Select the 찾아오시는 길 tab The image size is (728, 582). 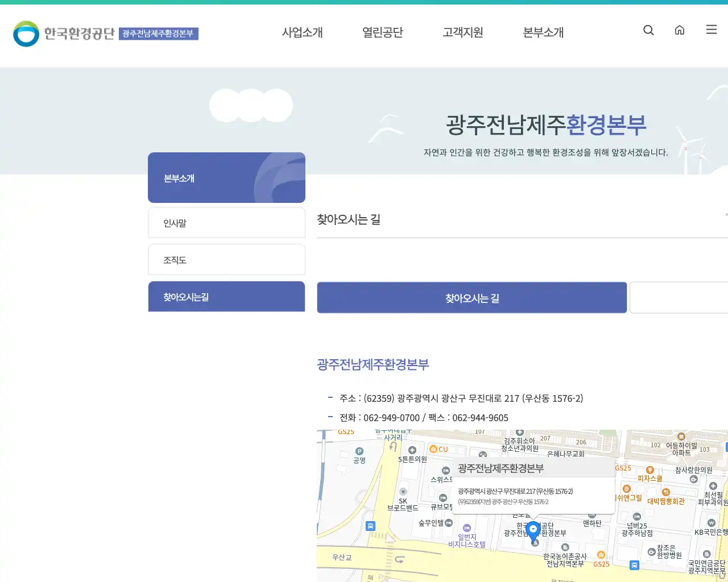(x=471, y=297)
